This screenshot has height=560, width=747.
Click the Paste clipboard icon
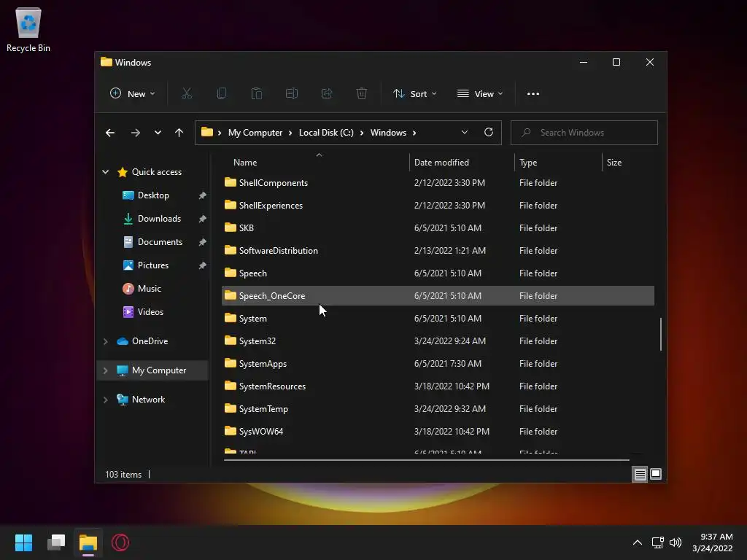pos(257,94)
